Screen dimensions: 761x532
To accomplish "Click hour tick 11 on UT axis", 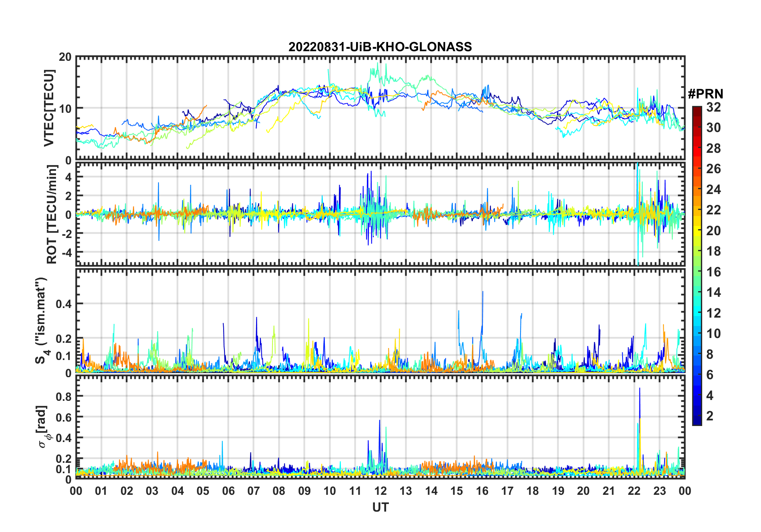I will (355, 491).
